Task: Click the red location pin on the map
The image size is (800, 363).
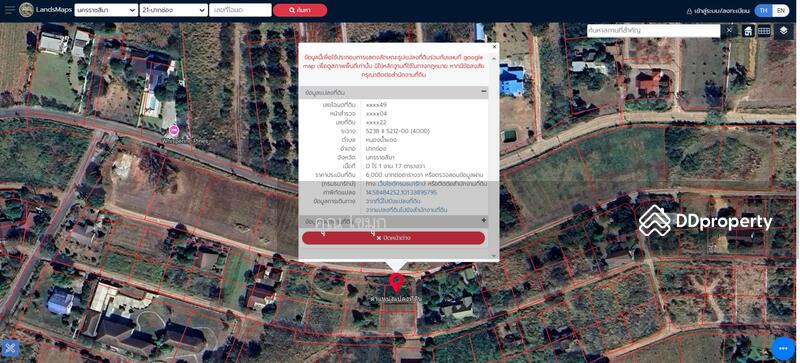Action: 396,282
